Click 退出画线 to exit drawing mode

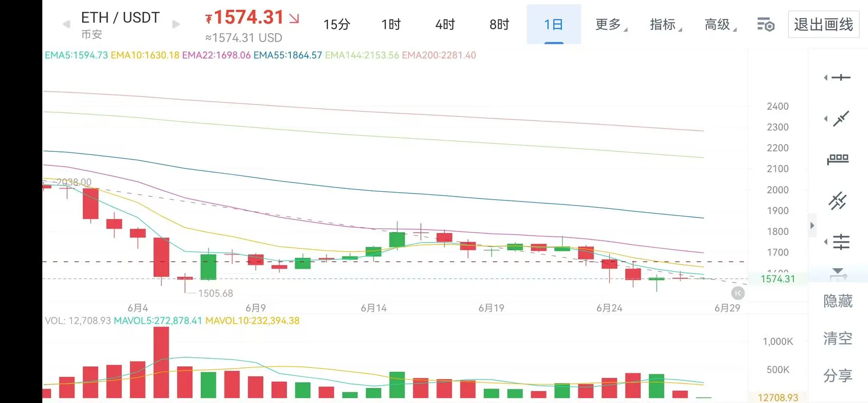824,24
